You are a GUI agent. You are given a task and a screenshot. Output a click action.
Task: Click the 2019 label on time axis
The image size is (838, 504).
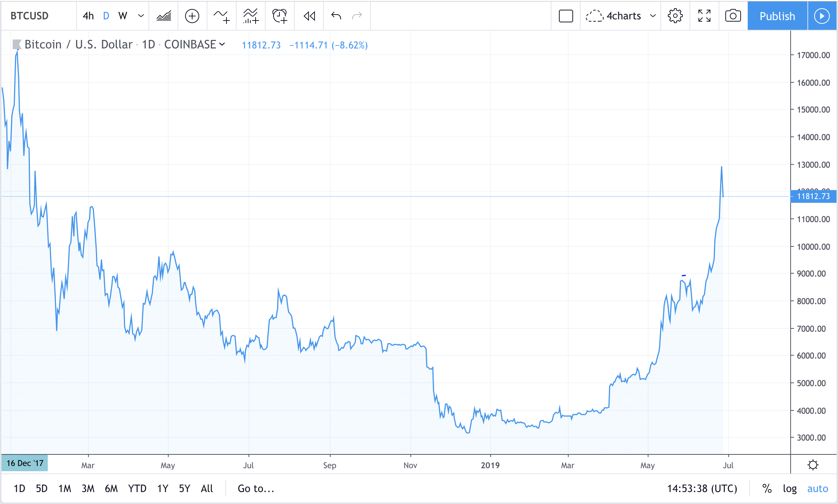pyautogui.click(x=490, y=465)
